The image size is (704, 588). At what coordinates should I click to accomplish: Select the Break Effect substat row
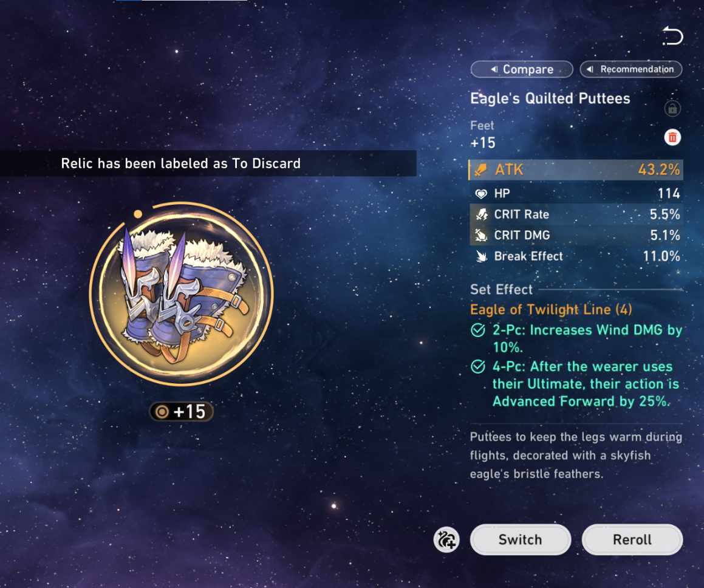click(x=576, y=256)
